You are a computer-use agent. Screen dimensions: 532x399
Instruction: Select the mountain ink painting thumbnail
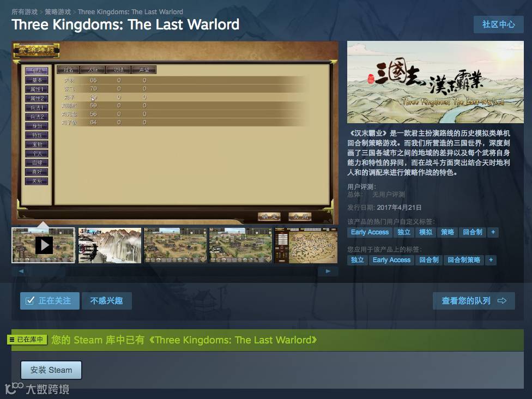pyautogui.click(x=110, y=245)
